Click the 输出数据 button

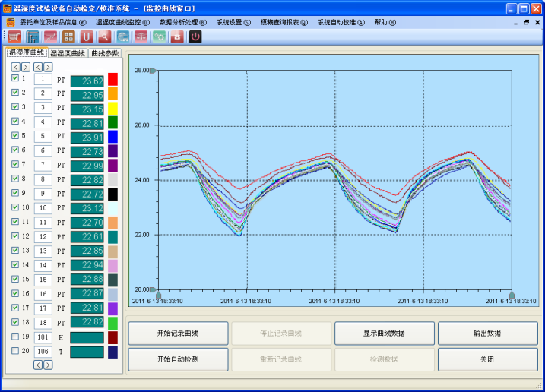tap(487, 334)
